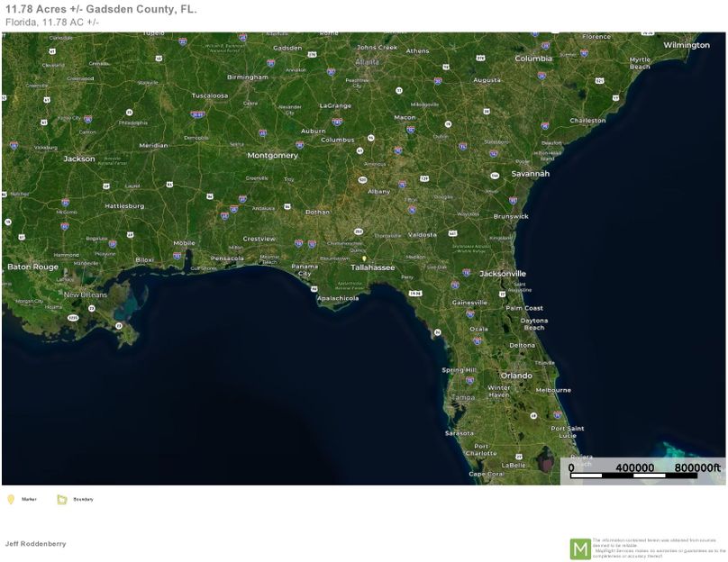728x562 pixels.
Task: Click the New Orleans map label
Action: (85, 295)
